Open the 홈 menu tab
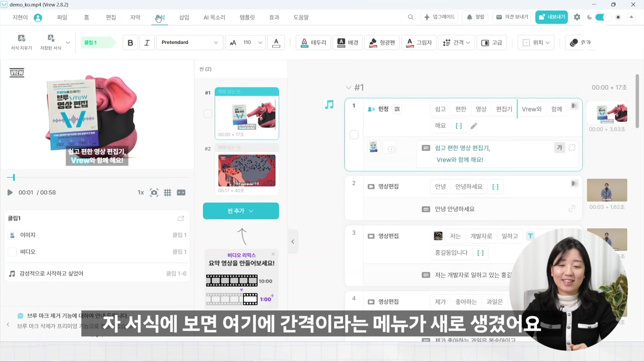This screenshot has width=644, height=362. (87, 17)
